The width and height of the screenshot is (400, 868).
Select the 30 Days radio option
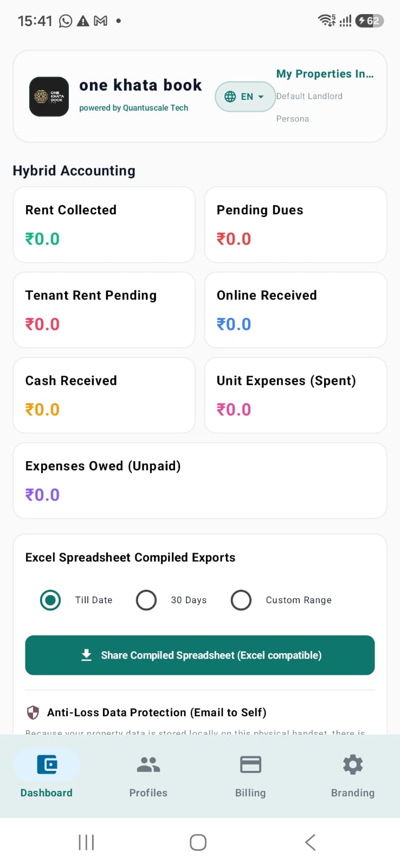146,600
